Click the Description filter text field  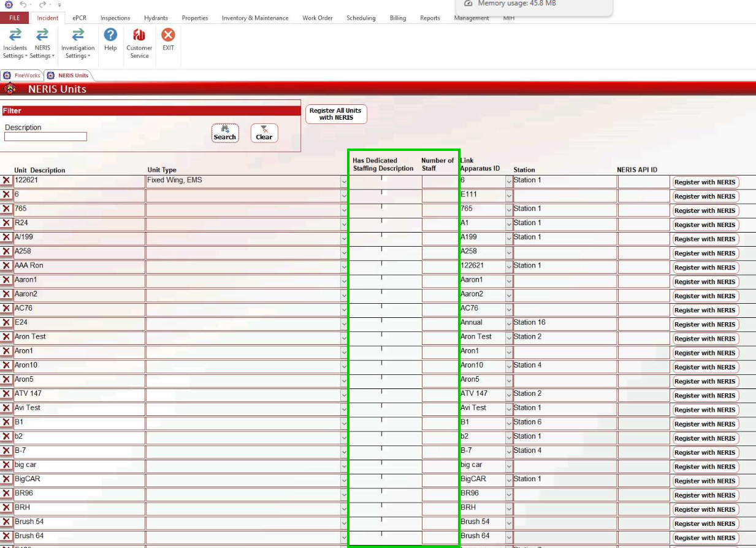coord(45,137)
